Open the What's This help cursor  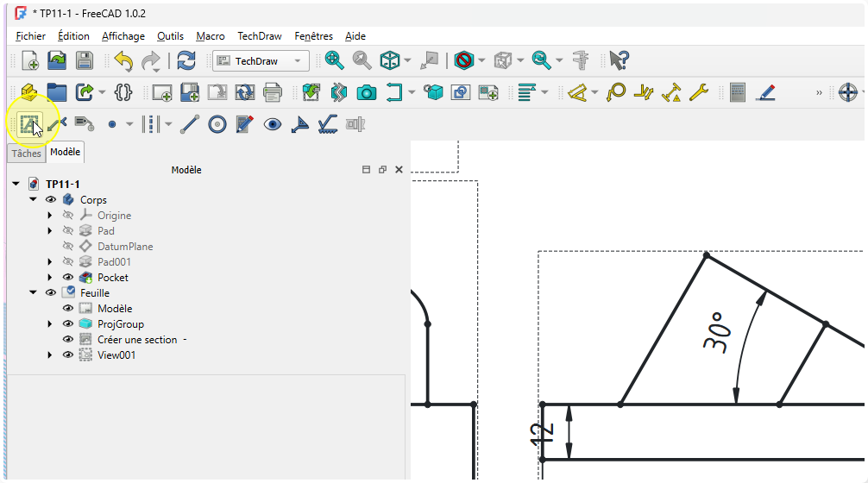619,60
